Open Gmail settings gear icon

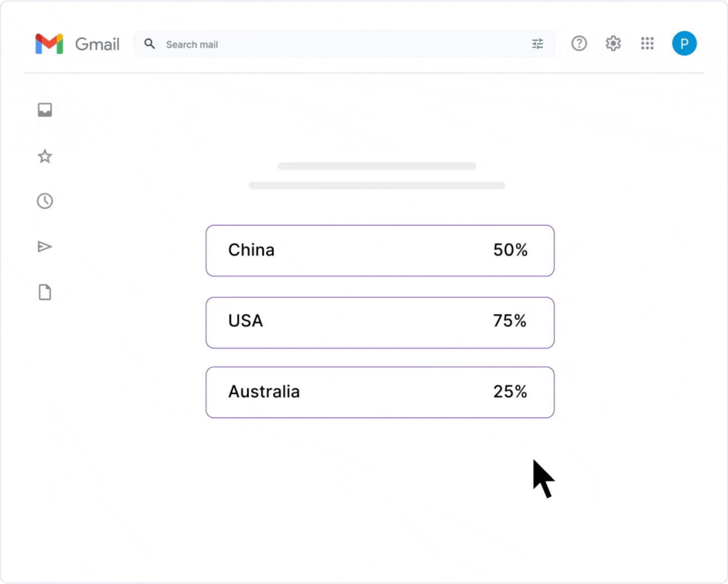click(x=613, y=43)
